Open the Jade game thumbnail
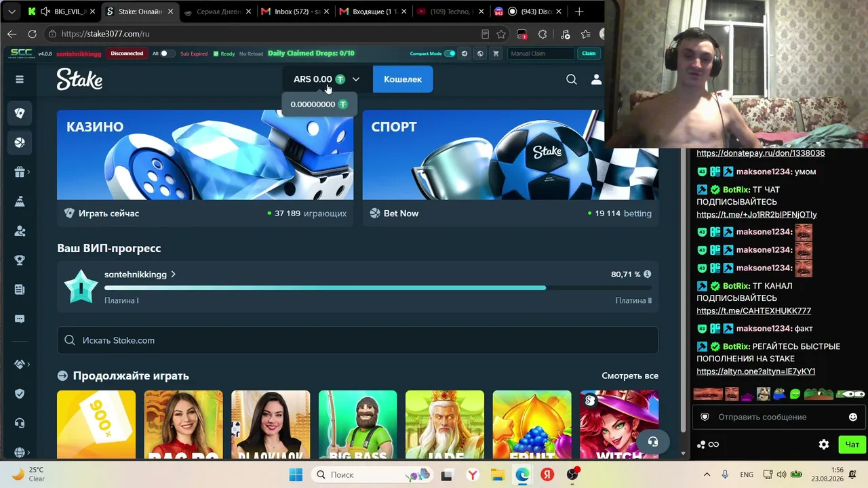This screenshot has height=488, width=868. 445,424
